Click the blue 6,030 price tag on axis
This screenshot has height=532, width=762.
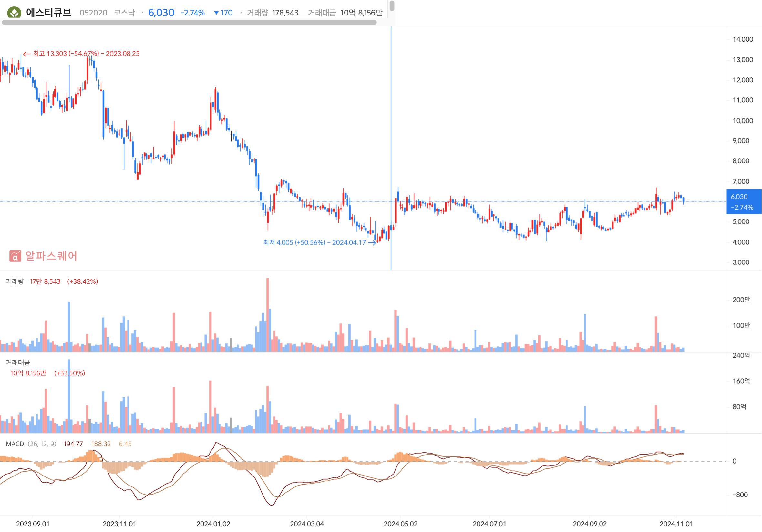744,202
